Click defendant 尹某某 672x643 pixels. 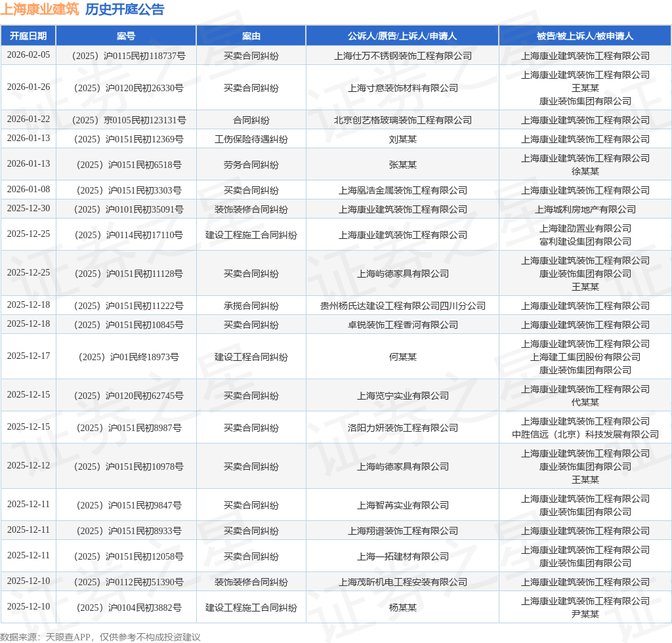coord(585,614)
